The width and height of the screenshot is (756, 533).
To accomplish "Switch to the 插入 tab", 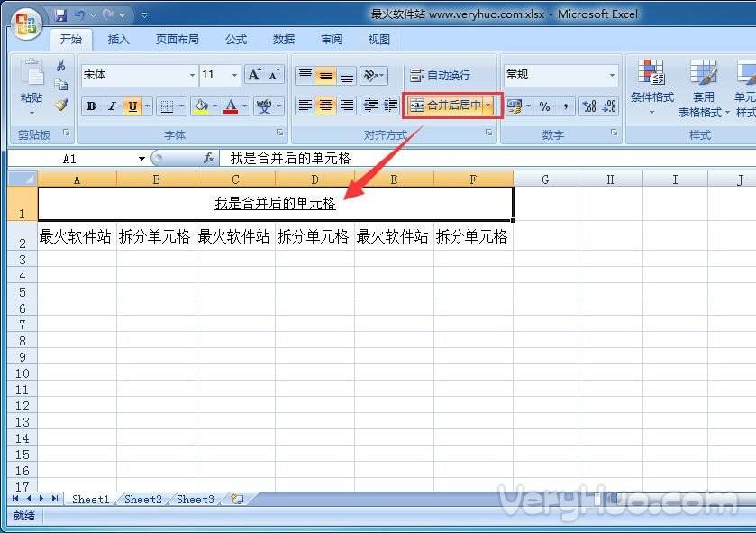I will 119,40.
